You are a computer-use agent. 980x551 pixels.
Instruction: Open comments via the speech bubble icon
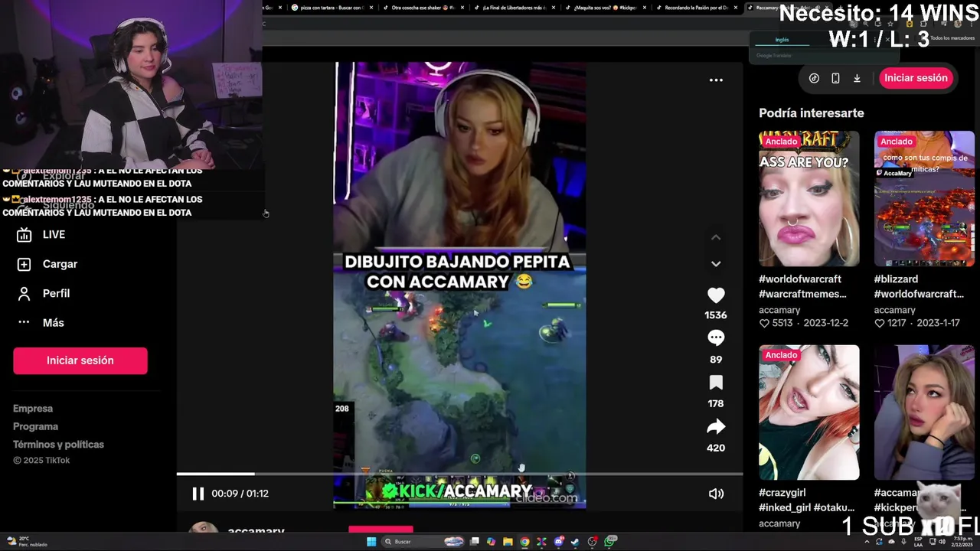point(716,338)
